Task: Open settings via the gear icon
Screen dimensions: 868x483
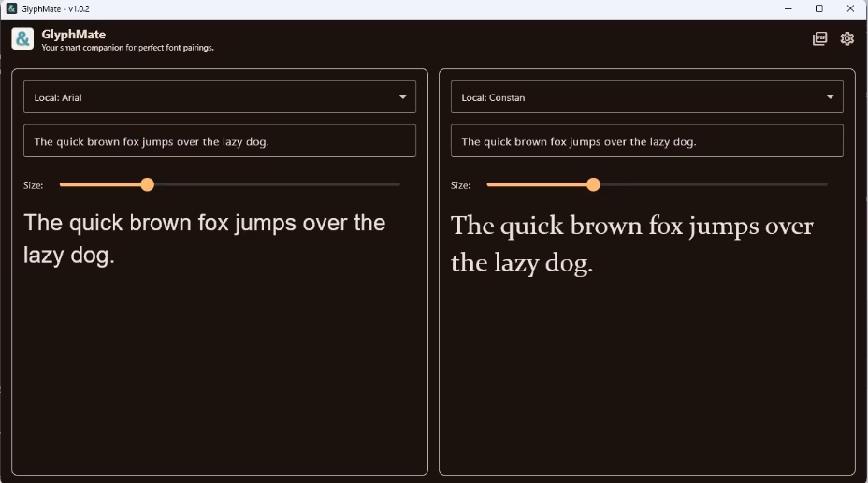Action: pos(846,39)
